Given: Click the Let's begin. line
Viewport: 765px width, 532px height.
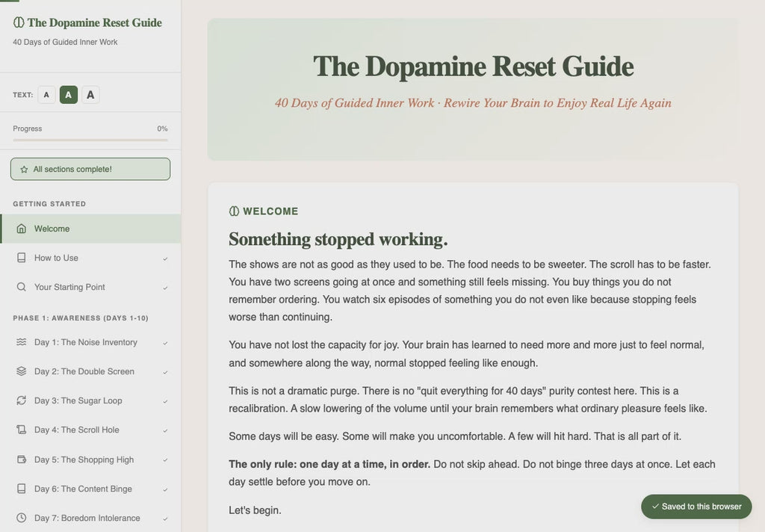Looking at the screenshot, I should pos(255,510).
